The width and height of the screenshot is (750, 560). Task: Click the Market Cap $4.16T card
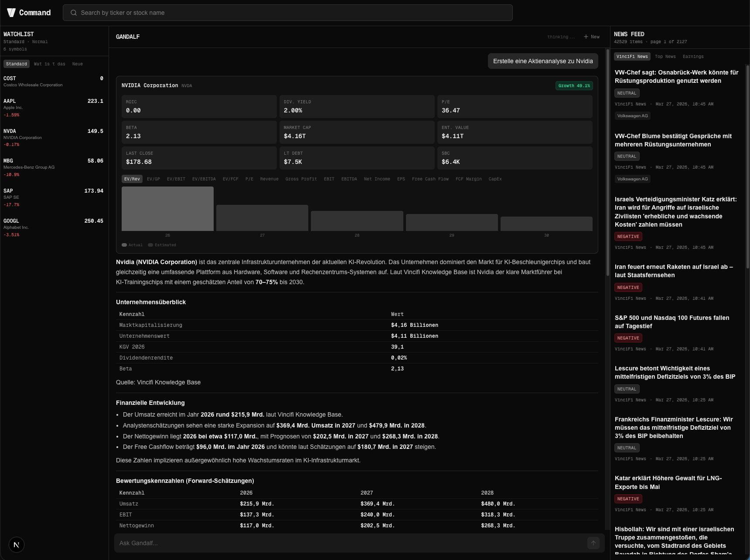[357, 132]
